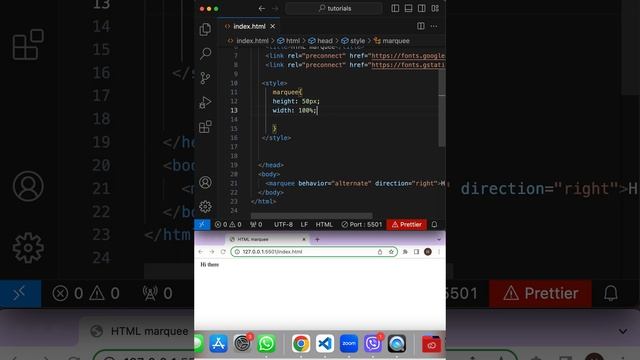Open the notifications bell in the status bar
640x360 pixels.
pos(434,224)
